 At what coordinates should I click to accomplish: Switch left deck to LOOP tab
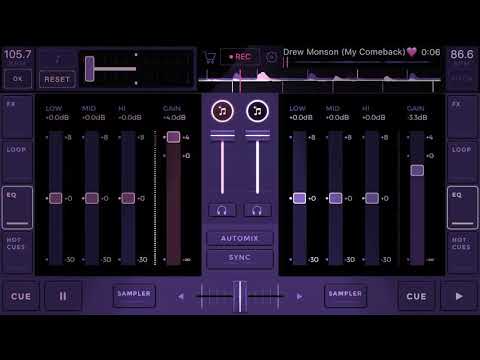click(18, 162)
